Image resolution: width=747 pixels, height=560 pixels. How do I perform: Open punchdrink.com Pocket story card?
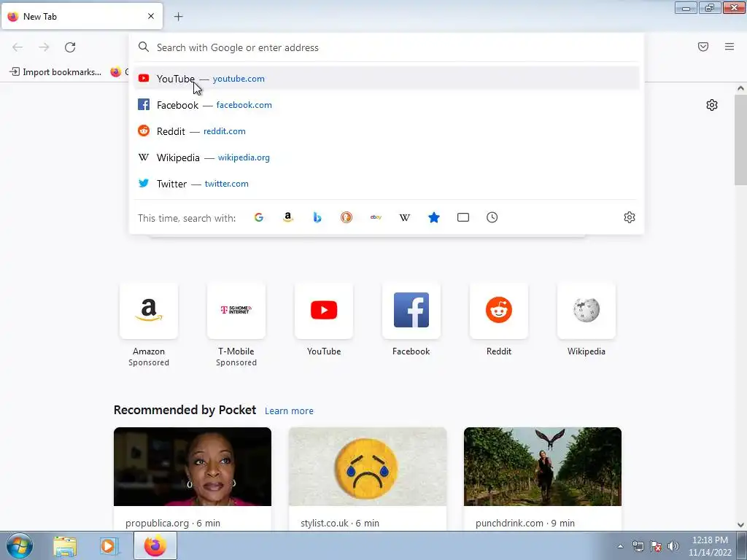(x=543, y=478)
